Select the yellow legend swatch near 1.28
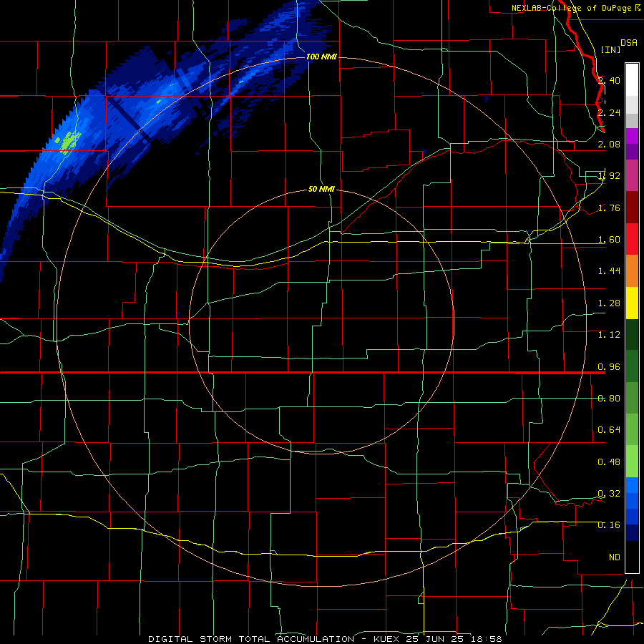This screenshot has width=644, height=644. pos(632,303)
